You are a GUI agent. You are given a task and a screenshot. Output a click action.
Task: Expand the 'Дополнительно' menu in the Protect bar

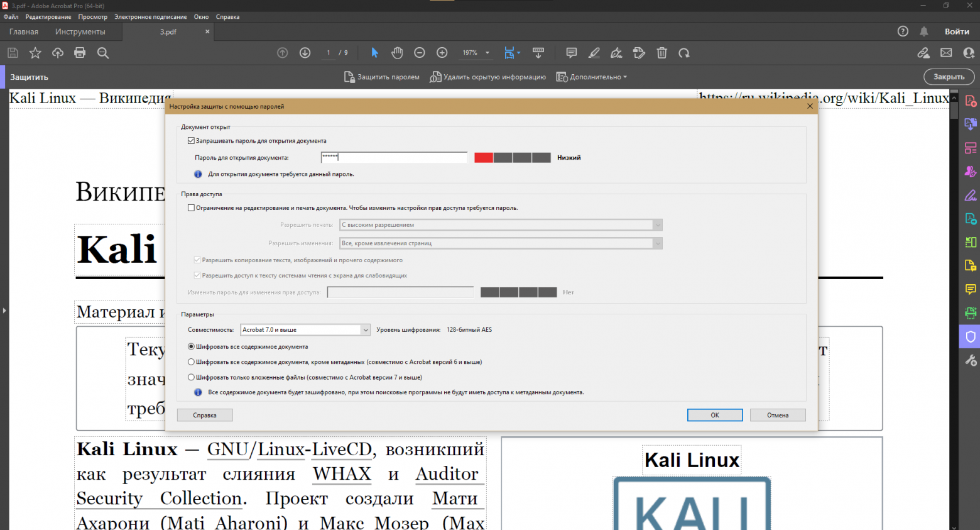click(591, 77)
